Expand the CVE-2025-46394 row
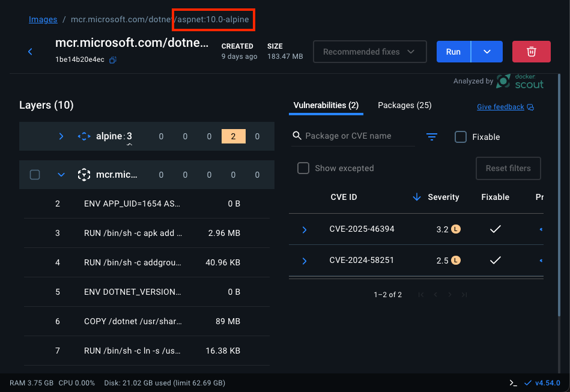Image resolution: width=570 pixels, height=392 pixels. pos(305,229)
